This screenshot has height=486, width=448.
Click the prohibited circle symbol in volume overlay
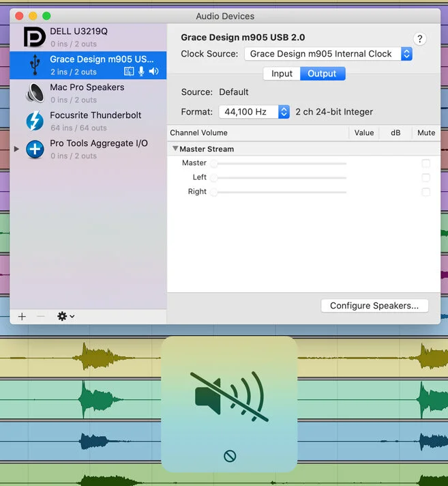(x=230, y=456)
